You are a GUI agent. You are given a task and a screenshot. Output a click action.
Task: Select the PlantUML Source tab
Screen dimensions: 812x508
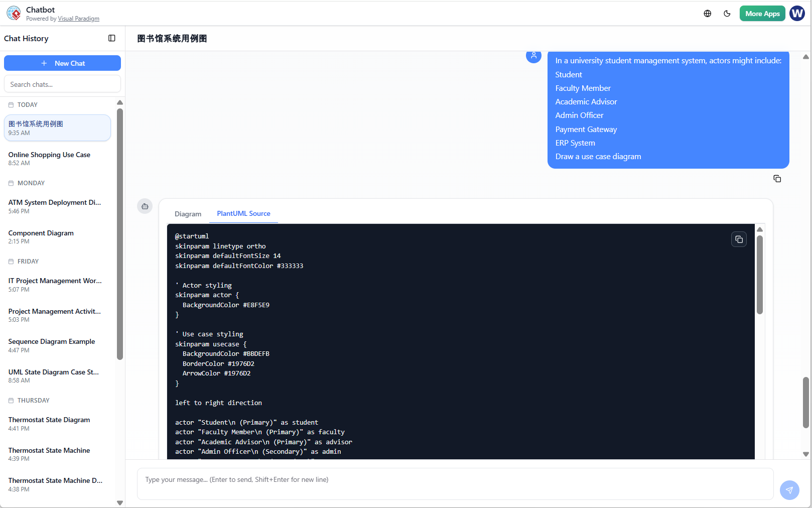click(x=243, y=213)
